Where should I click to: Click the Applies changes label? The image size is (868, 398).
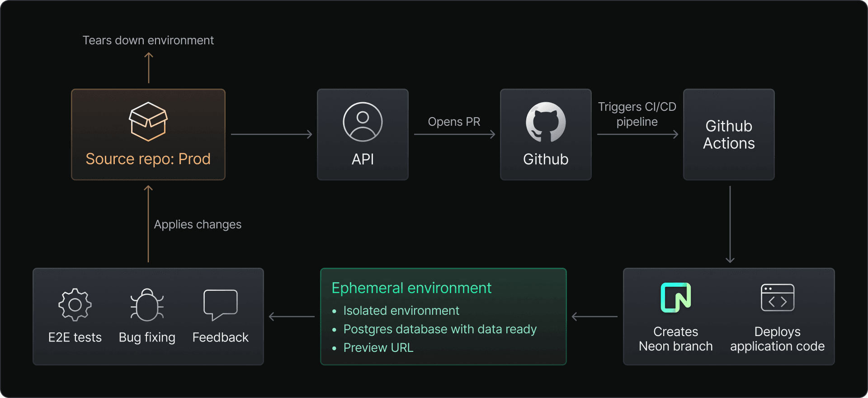pyautogui.click(x=198, y=224)
